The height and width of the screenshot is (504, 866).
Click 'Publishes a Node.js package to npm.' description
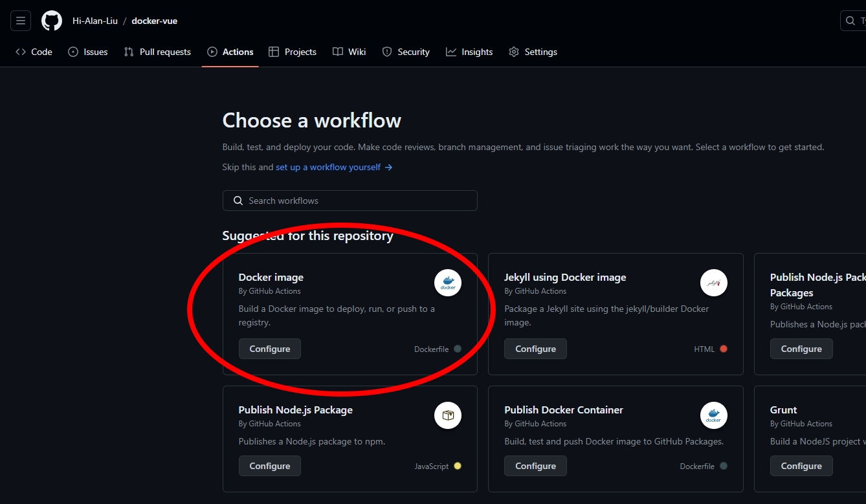pos(311,441)
